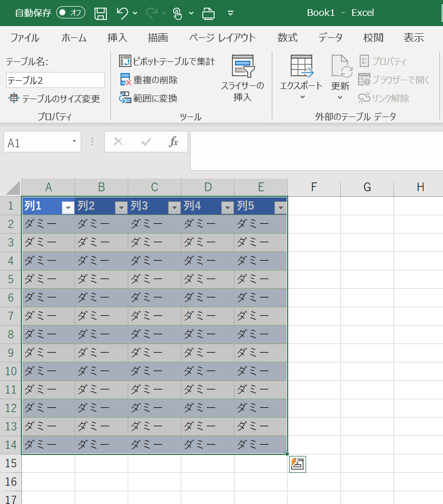Click Summarize with PivotTable (ピボットテーブルで集計)
Image resolution: width=443 pixels, height=504 pixels.
[x=167, y=62]
